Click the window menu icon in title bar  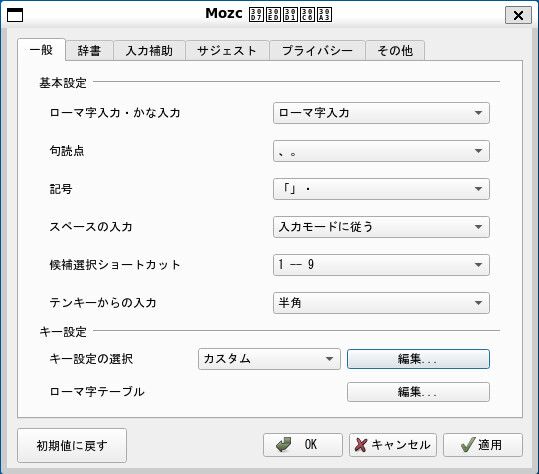point(15,15)
